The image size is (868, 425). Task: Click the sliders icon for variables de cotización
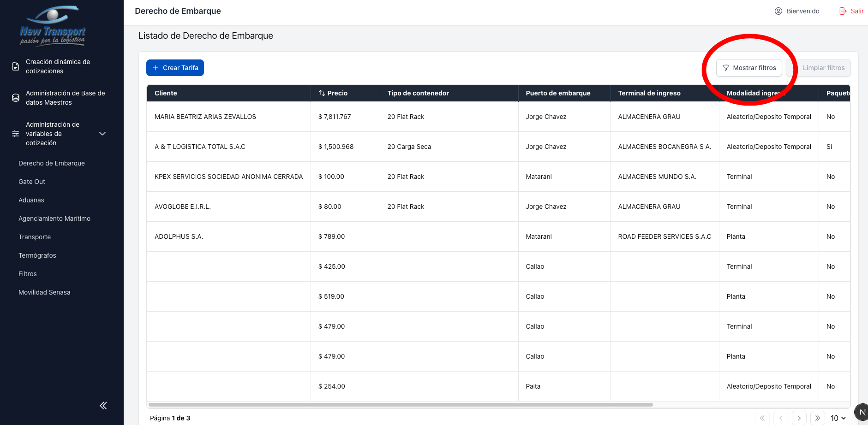click(16, 134)
